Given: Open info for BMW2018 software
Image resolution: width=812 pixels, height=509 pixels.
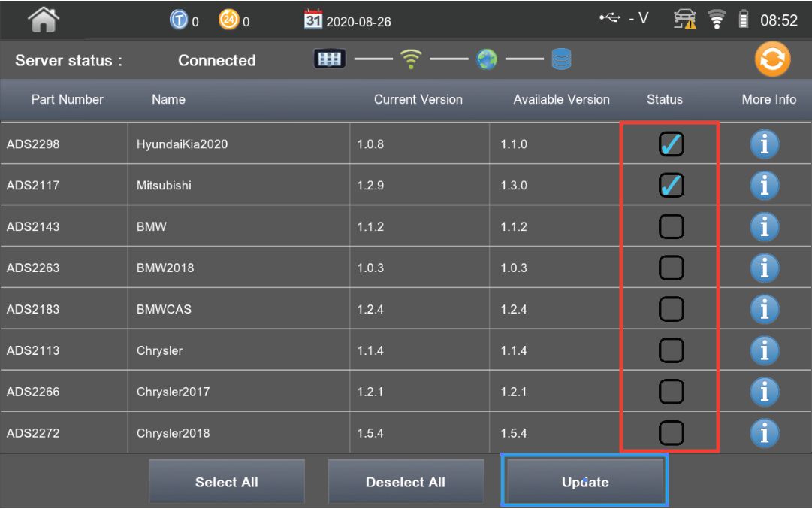Looking at the screenshot, I should (764, 268).
